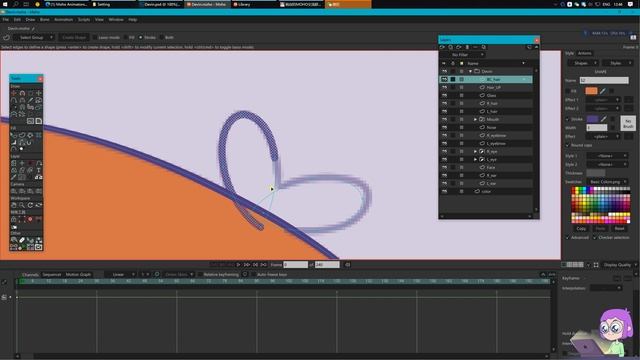Open the Swatches Basic Colors.png dropdown
Viewport: 640px width, 360px height.
point(607,182)
